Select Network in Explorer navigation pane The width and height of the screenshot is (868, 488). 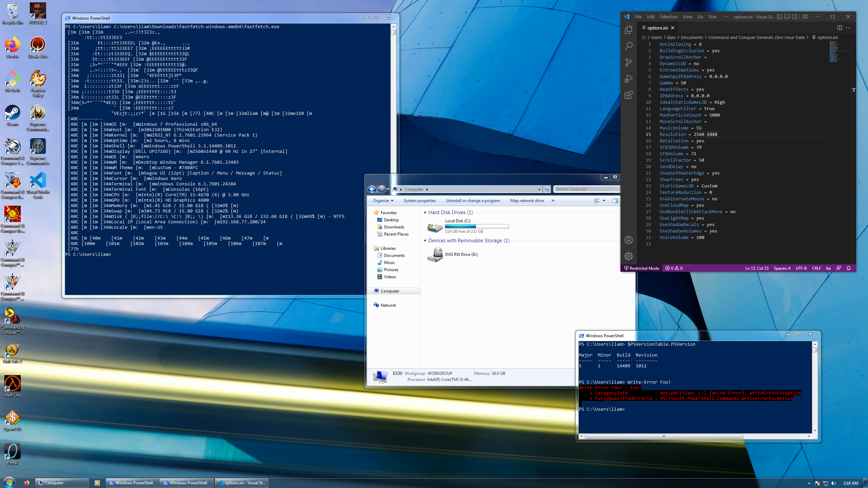coord(384,305)
